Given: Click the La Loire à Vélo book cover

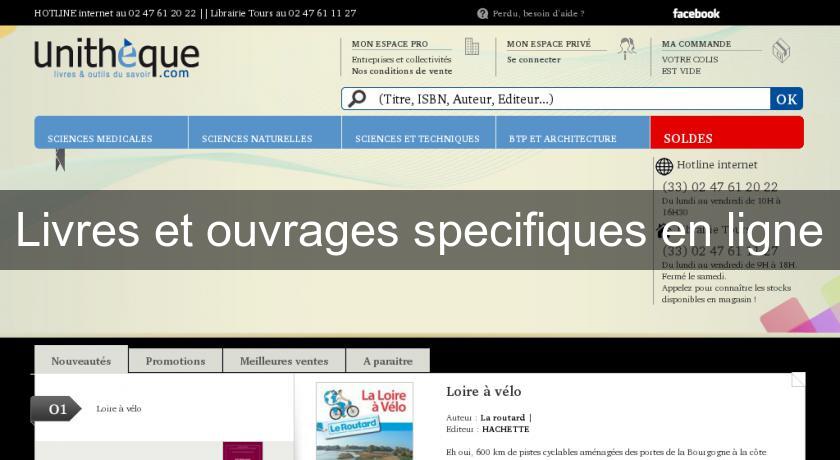Looking at the screenshot, I should 365,421.
